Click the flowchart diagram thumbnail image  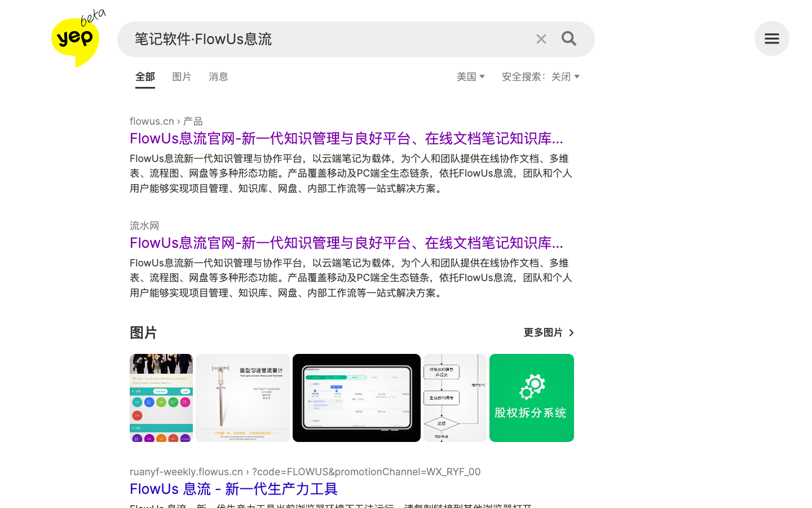coord(454,397)
